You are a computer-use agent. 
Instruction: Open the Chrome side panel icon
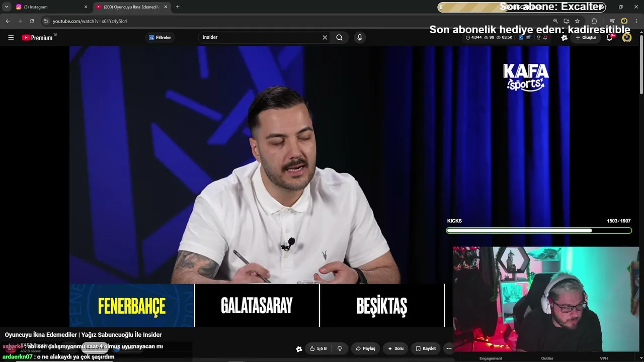point(612,21)
